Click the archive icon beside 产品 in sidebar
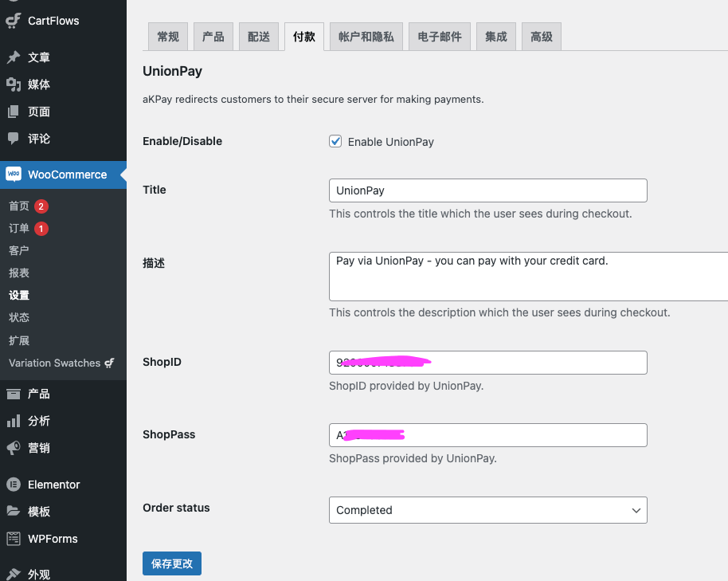 (x=14, y=394)
